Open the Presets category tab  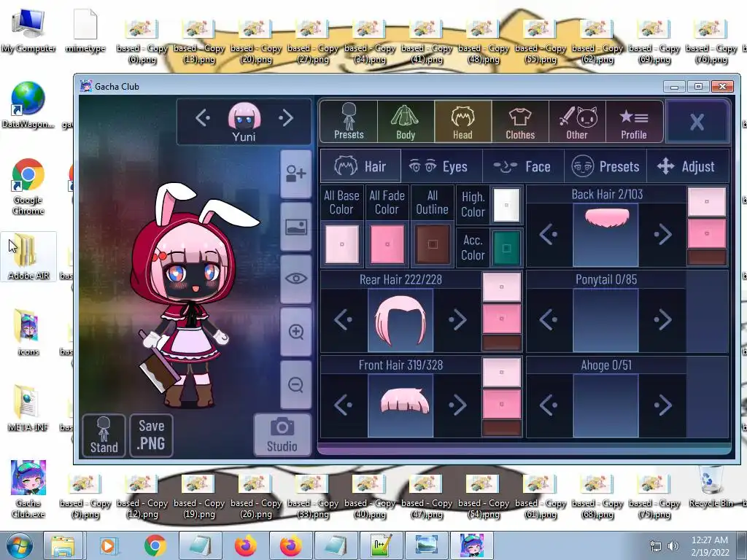click(x=349, y=122)
